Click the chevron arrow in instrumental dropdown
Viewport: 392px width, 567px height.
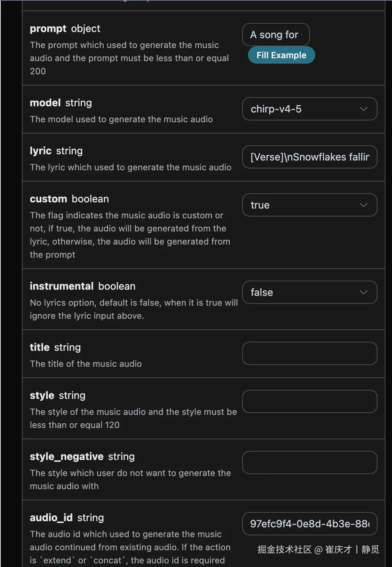pos(363,292)
